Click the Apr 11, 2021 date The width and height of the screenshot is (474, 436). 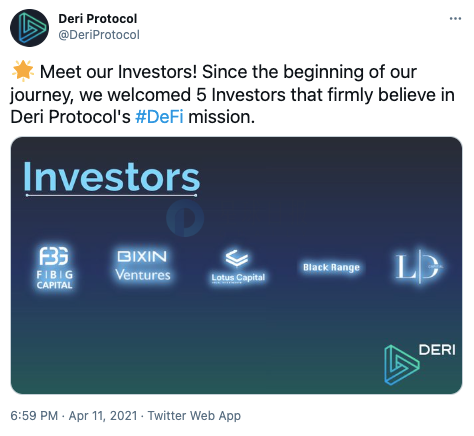point(103,416)
